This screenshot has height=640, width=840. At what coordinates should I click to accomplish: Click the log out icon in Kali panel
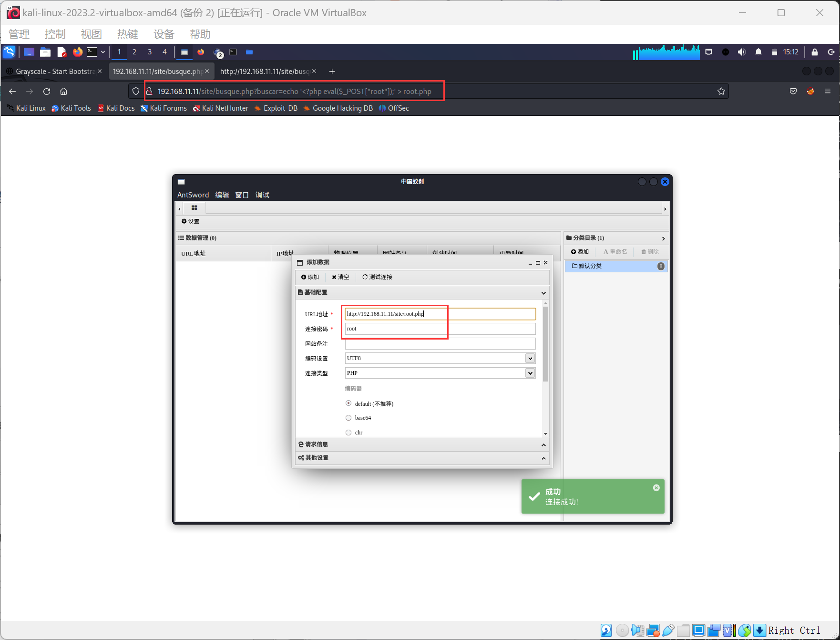831,52
